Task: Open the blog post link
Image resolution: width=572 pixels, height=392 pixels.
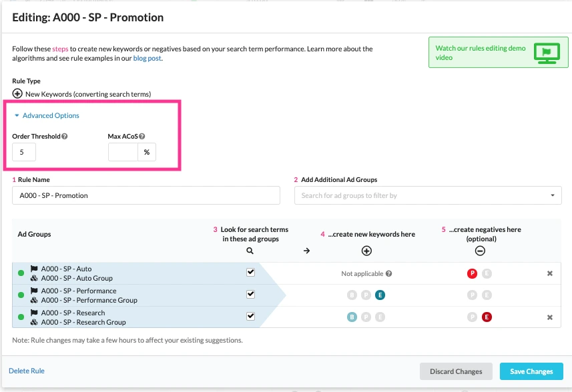Action: coord(147,59)
